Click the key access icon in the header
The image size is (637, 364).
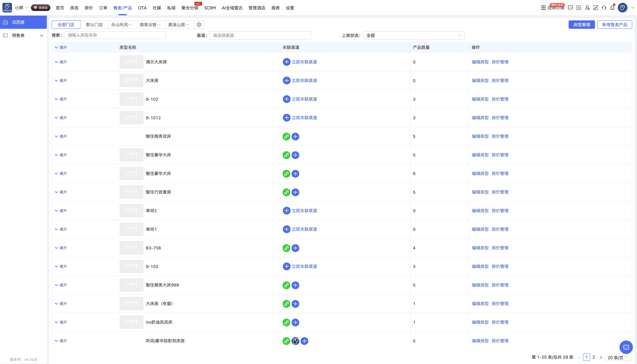[x=595, y=8]
